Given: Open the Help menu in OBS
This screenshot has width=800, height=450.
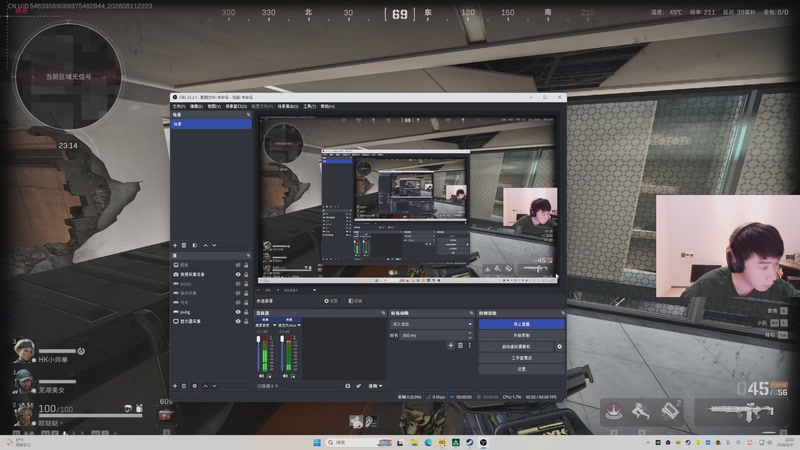Looking at the screenshot, I should pos(328,106).
